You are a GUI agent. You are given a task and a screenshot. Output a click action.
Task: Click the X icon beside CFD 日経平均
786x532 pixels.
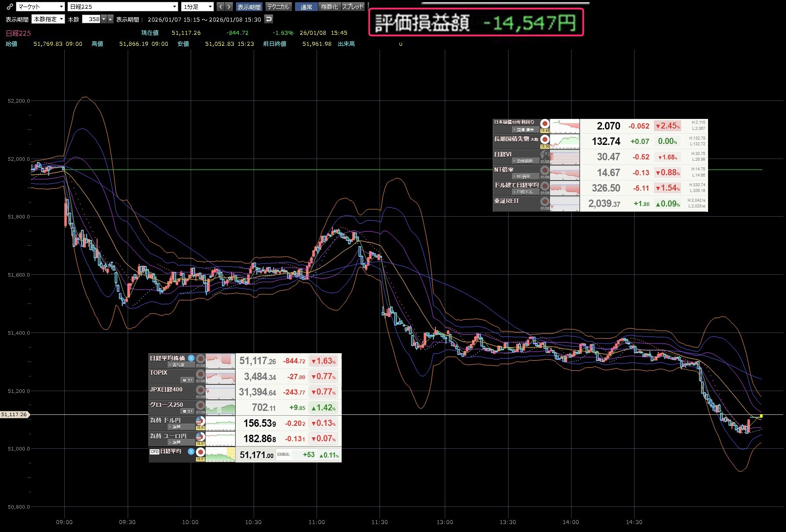click(191, 451)
